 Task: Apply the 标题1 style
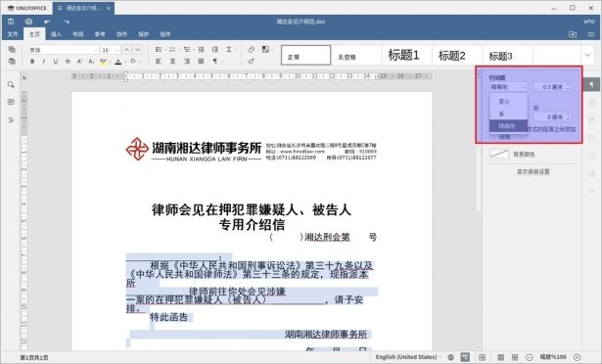403,55
